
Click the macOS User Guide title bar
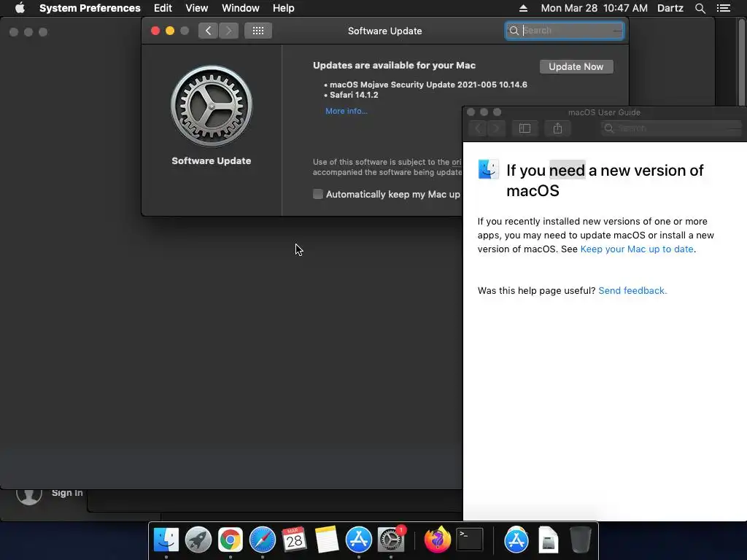pos(604,112)
